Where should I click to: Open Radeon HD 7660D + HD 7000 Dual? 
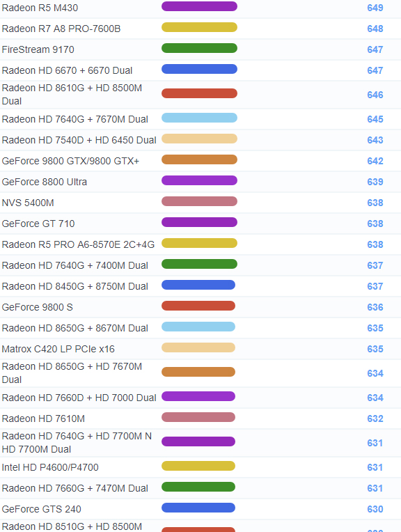pyautogui.click(x=79, y=398)
